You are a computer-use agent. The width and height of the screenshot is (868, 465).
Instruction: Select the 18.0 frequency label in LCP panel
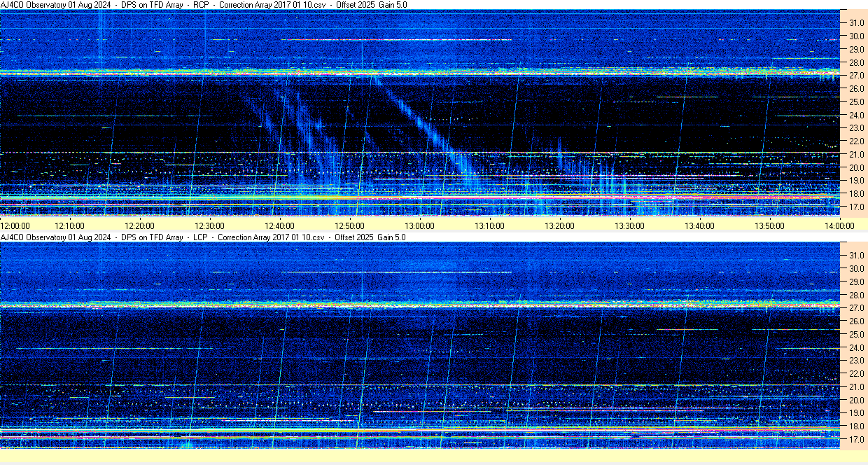(x=857, y=426)
